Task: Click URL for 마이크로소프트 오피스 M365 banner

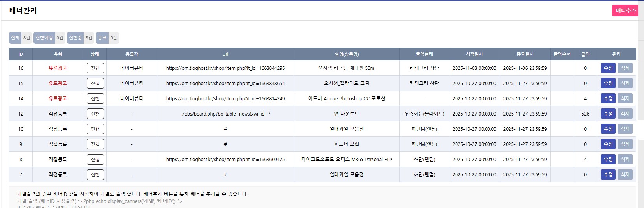Action: [x=225, y=160]
